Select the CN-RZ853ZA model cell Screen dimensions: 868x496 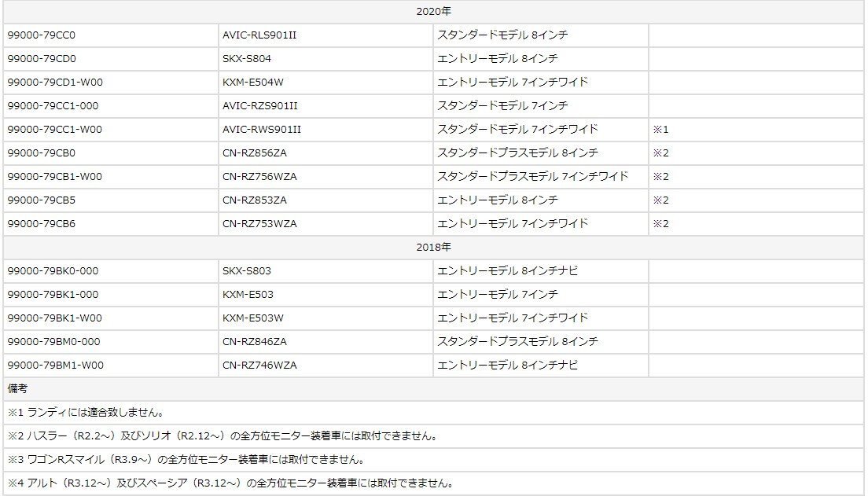pos(255,200)
